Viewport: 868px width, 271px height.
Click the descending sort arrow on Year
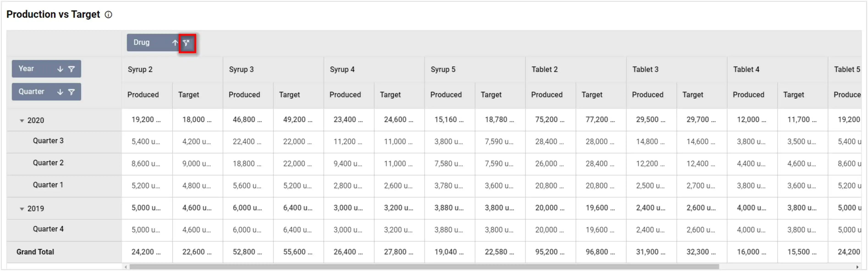[60, 69]
